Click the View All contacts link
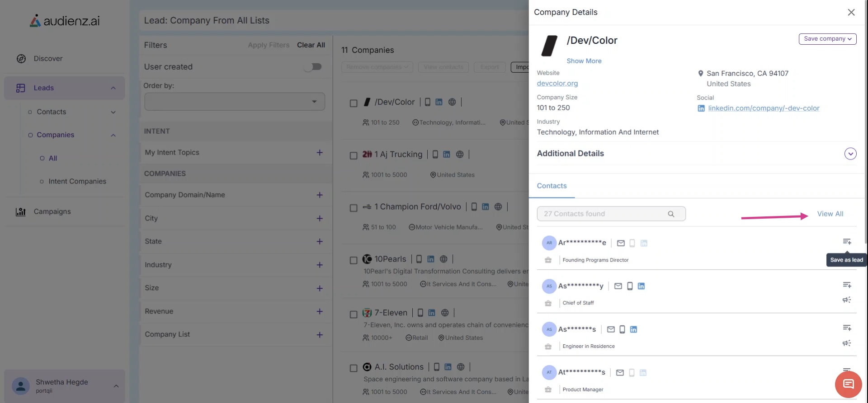The height and width of the screenshot is (403, 868). pyautogui.click(x=830, y=214)
